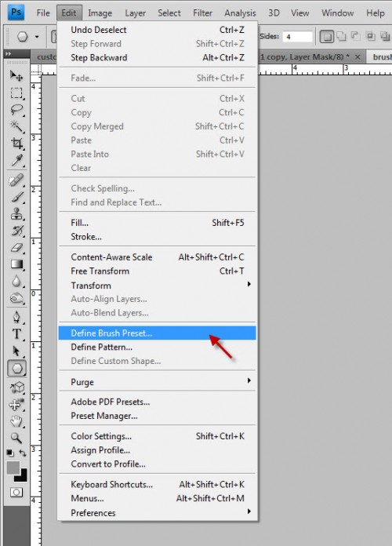The height and width of the screenshot is (546, 392).
Task: Choose Assign Profile...
Action: [158, 450]
